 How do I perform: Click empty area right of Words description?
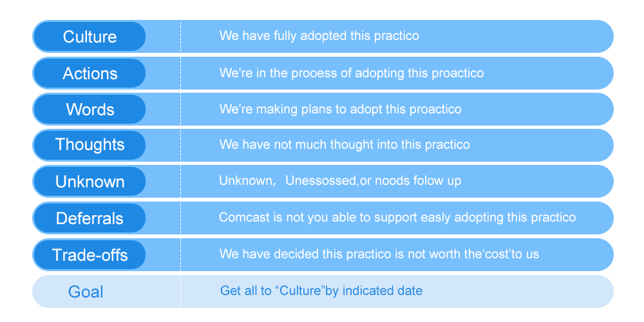(x=534, y=109)
